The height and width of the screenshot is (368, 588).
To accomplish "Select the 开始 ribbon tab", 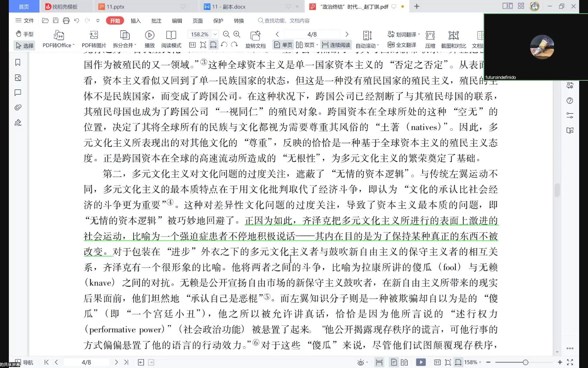I will tap(115, 20).
